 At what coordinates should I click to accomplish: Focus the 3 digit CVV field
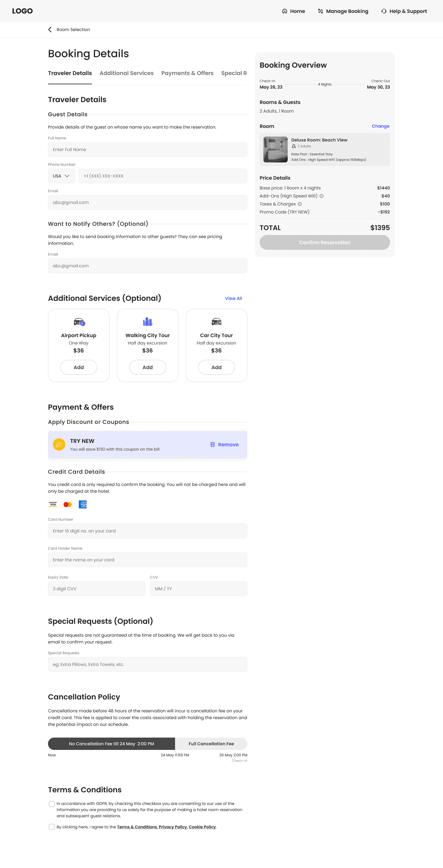[x=96, y=589]
